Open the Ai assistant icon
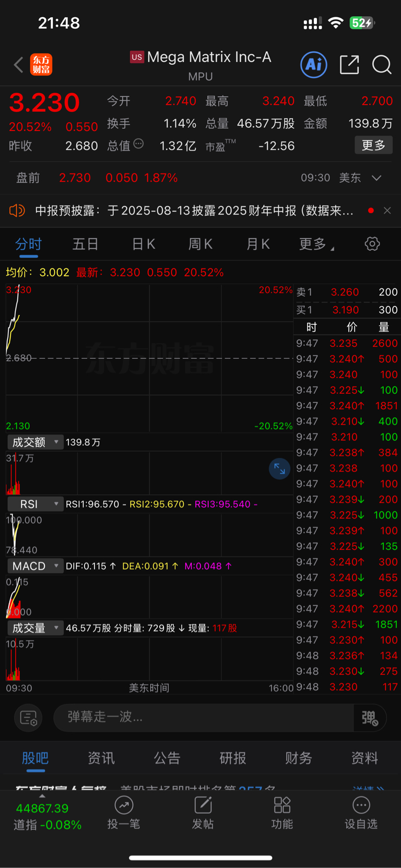This screenshot has width=401, height=868. pyautogui.click(x=314, y=65)
